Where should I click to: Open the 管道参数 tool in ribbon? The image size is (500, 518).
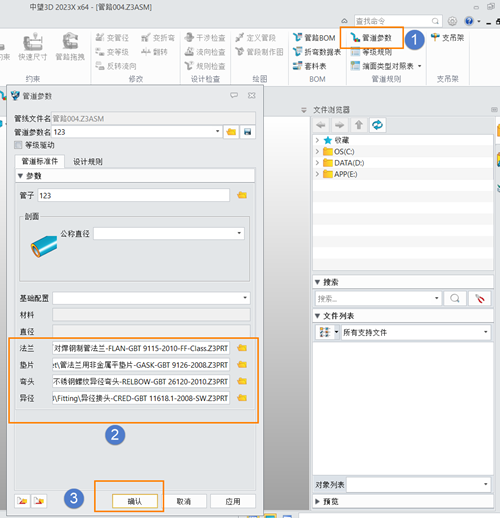(x=371, y=38)
